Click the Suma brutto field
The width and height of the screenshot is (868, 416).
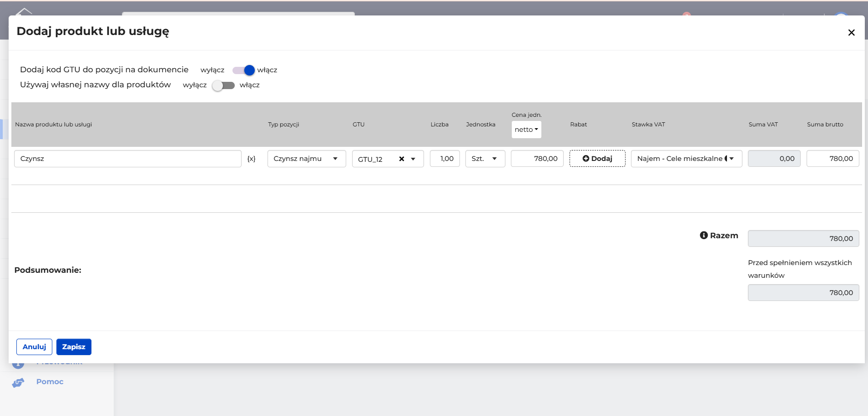[833, 159]
